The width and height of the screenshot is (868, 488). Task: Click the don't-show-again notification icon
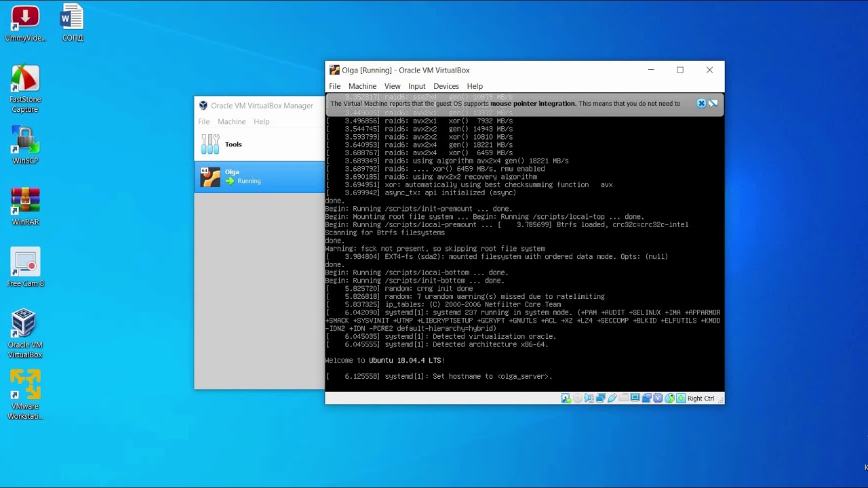tap(713, 104)
